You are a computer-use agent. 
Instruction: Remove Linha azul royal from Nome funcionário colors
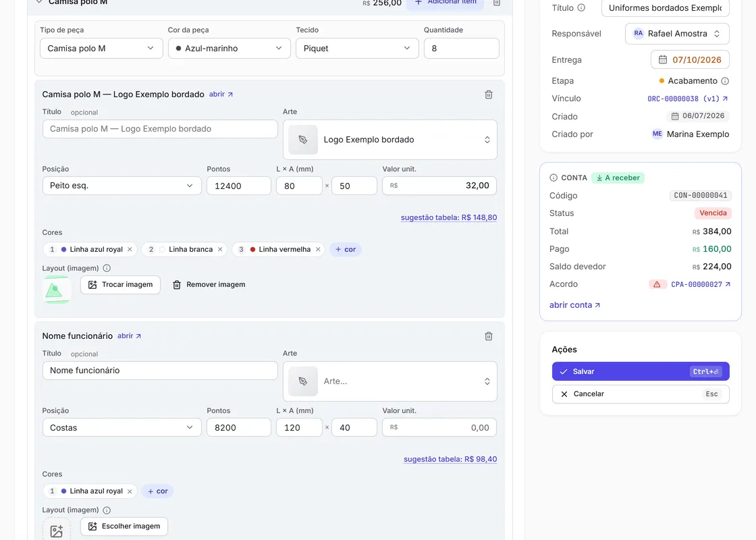point(130,491)
